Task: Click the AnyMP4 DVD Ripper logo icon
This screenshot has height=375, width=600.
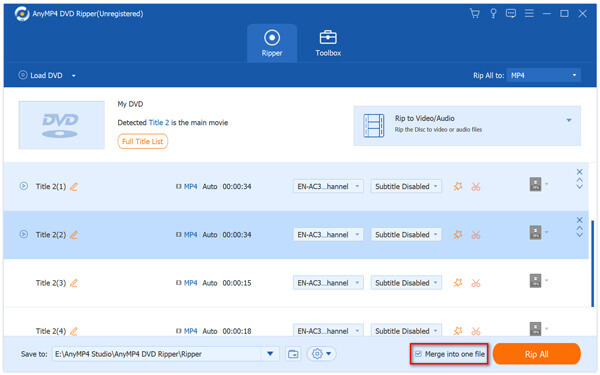Action: (22, 14)
